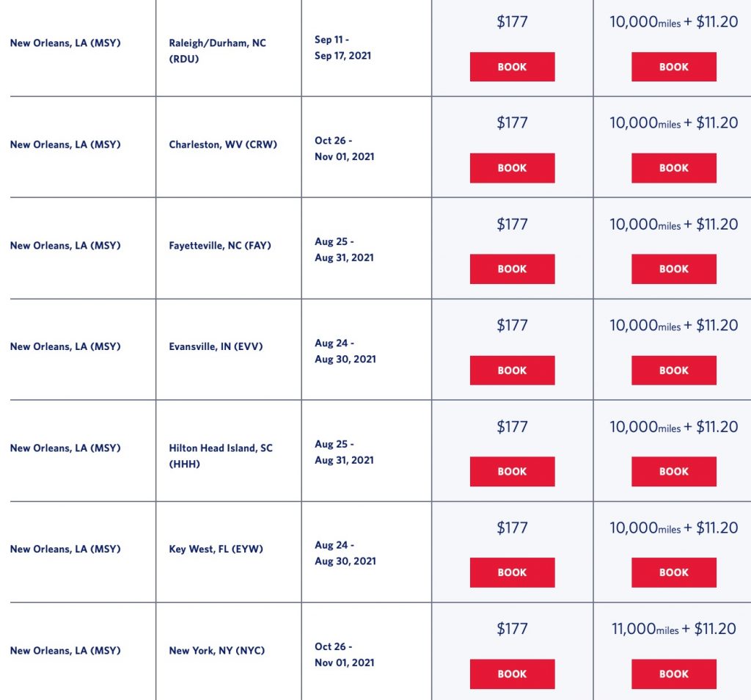Book Raleigh/Durham flight using miles
751x700 pixels.
pos(673,67)
